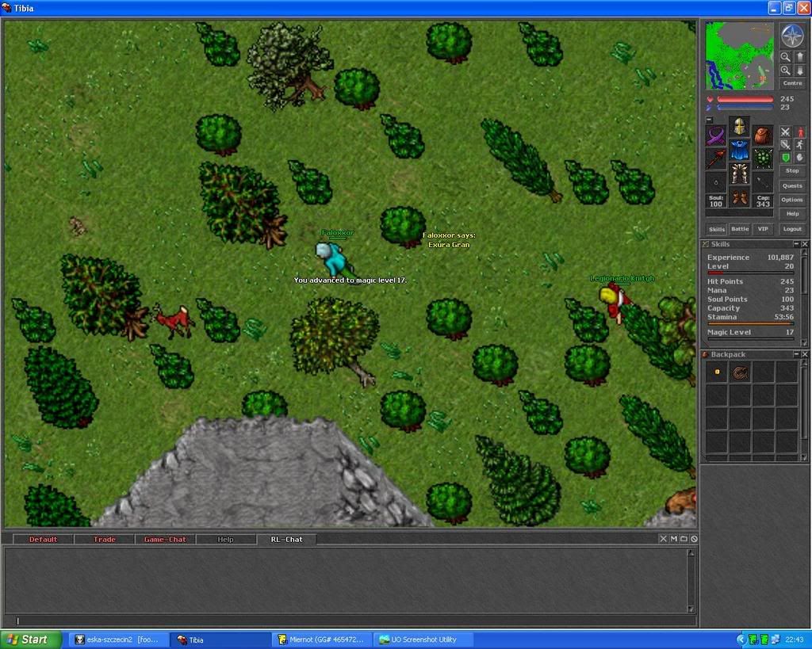This screenshot has height=649, width=812.
Task: Toggle chase opponent running-man mode
Action: point(801,144)
